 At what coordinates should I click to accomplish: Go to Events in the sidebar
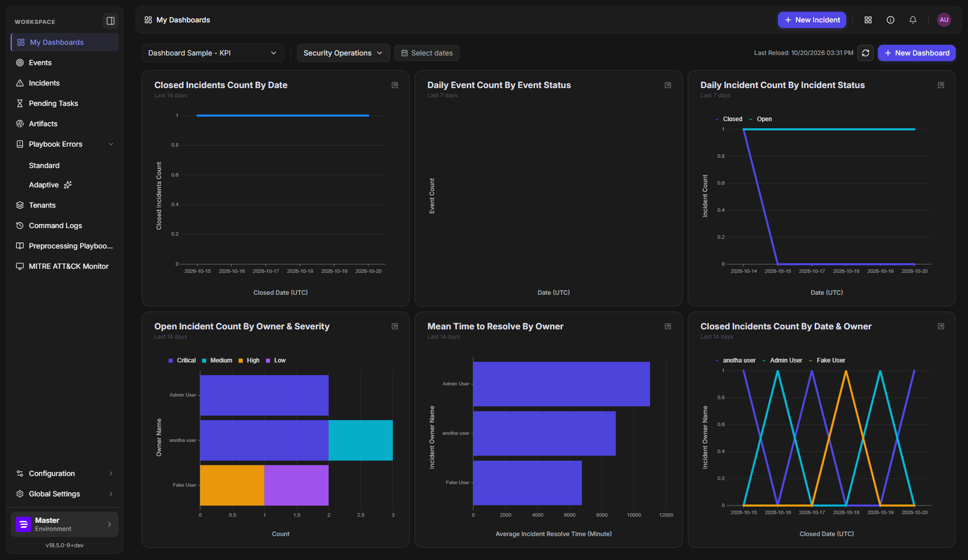[65, 63]
